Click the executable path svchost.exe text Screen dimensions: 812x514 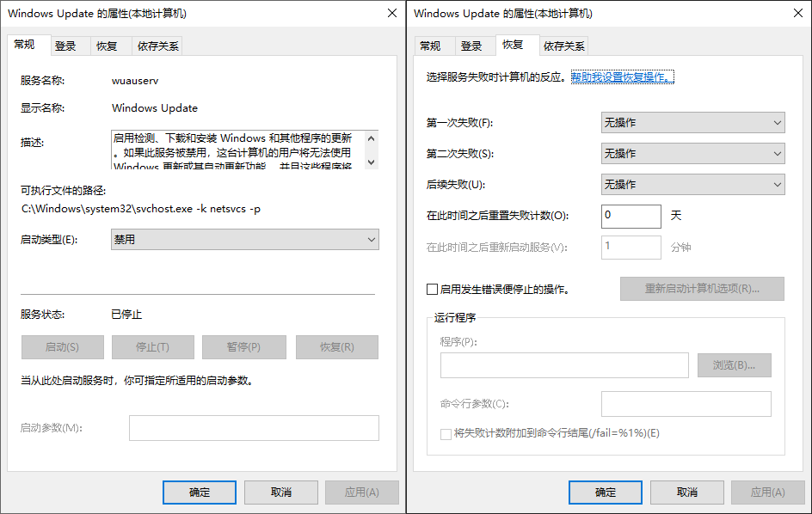(141, 209)
